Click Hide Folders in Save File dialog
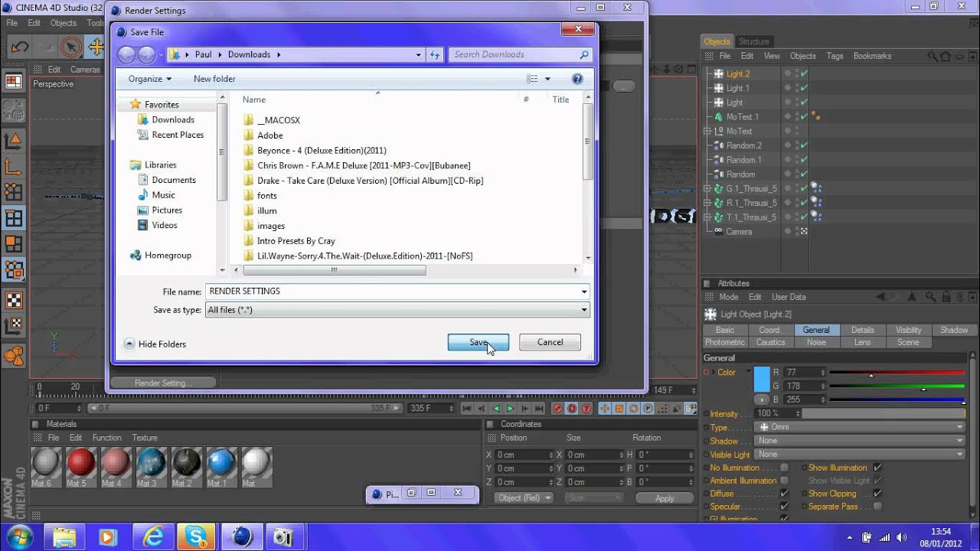 [155, 344]
